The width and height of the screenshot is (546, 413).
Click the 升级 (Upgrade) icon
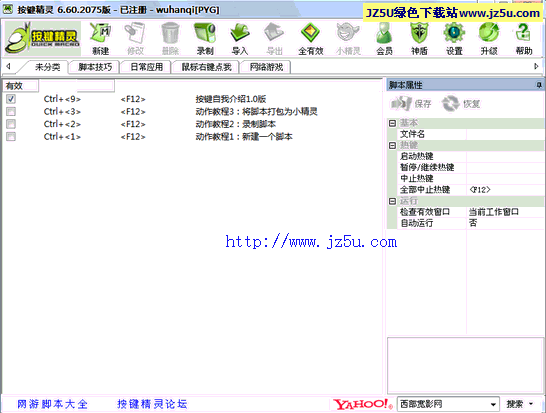(x=489, y=38)
